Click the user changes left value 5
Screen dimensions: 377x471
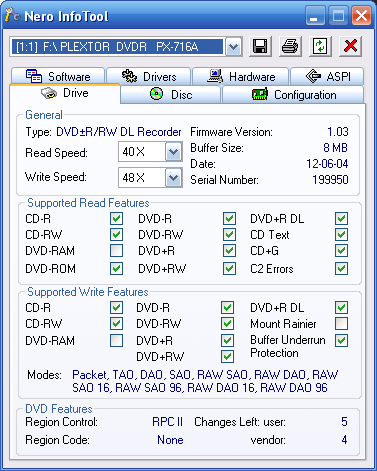pos(344,422)
